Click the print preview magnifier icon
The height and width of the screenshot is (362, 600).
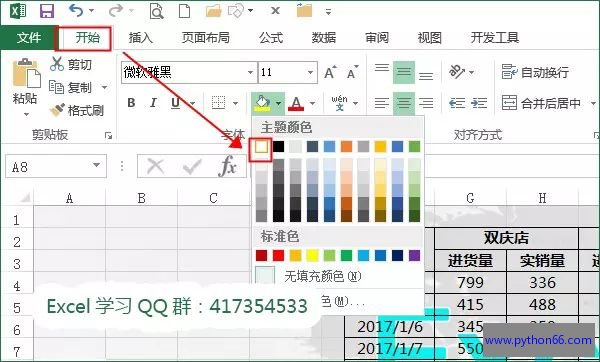(156, 11)
